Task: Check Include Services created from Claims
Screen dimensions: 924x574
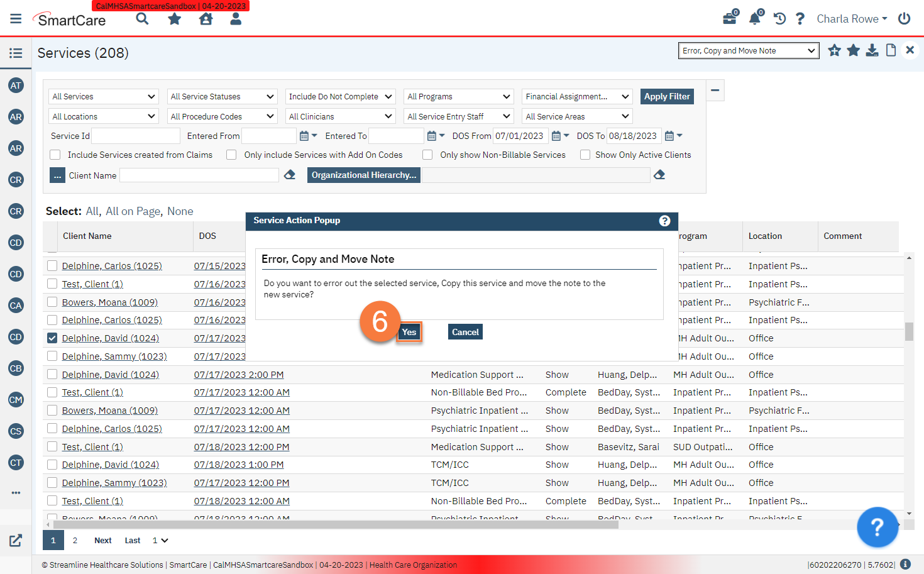Action: (55, 155)
